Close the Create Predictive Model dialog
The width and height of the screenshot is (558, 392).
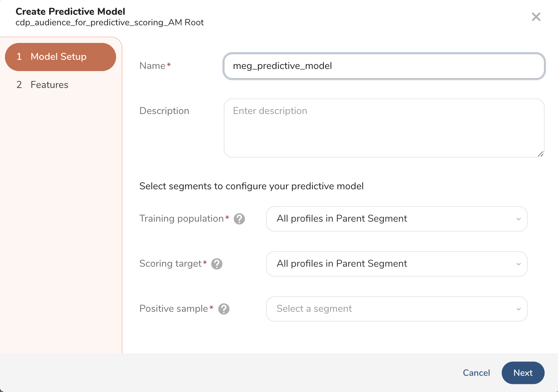(536, 17)
